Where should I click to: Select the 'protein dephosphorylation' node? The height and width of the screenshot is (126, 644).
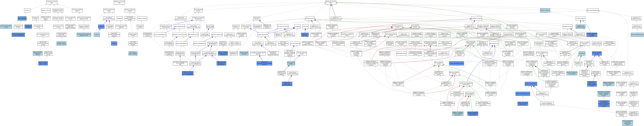coord(457,63)
